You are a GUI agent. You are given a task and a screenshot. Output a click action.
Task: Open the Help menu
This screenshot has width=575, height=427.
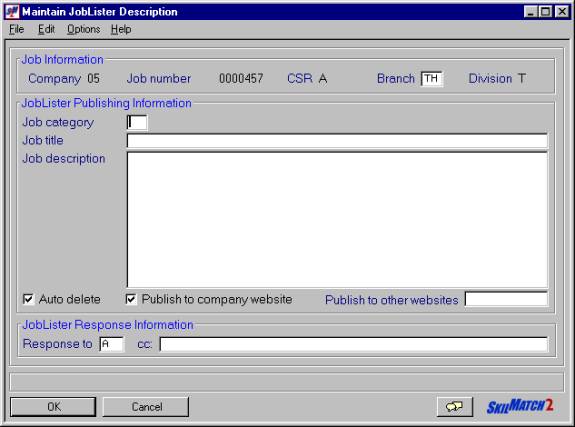pyautogui.click(x=121, y=29)
